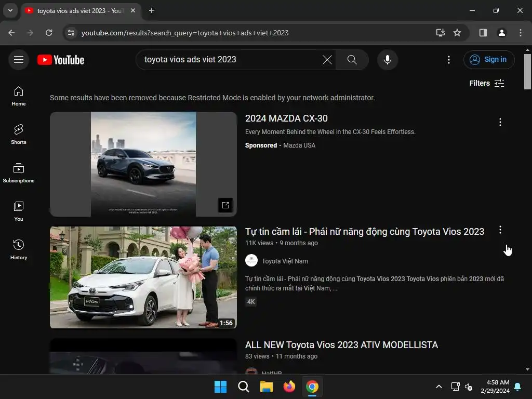Open a new browser tab
Screen dimensions: 532x399
pyautogui.click(x=152, y=10)
